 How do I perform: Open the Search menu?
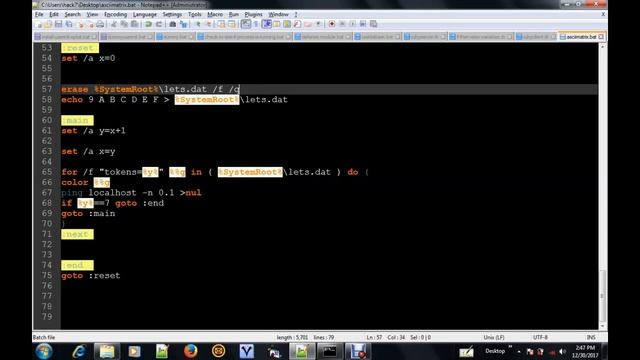(x=73, y=14)
